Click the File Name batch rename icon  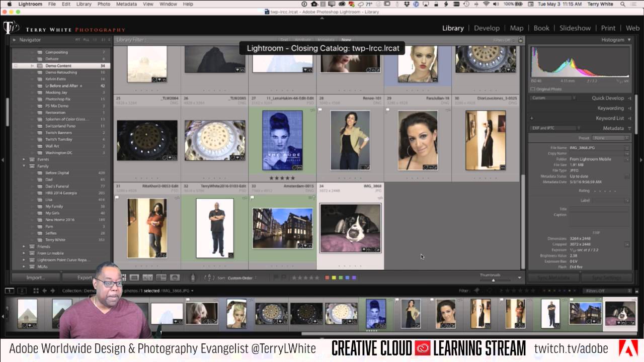pos(626,148)
